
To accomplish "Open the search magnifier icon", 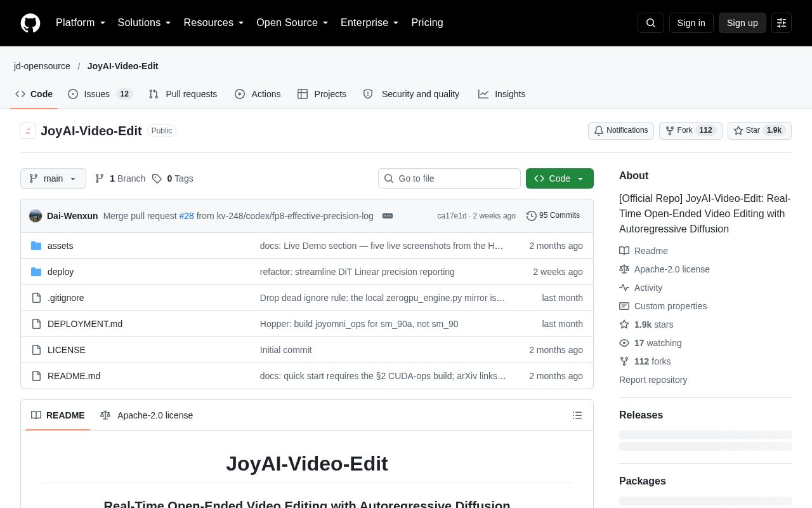I will point(651,23).
